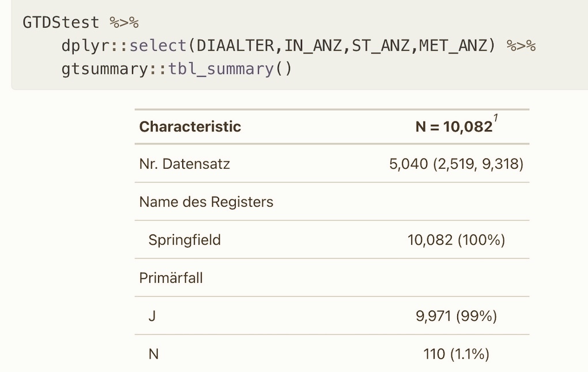
Task: Click the footnote marker beside N = 10,082
Action: 495,120
